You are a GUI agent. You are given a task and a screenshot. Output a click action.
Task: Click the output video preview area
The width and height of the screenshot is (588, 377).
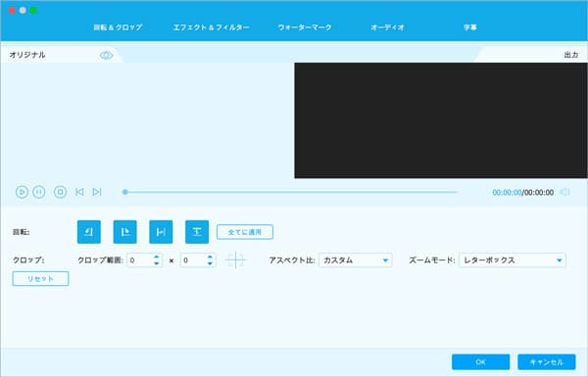point(441,120)
